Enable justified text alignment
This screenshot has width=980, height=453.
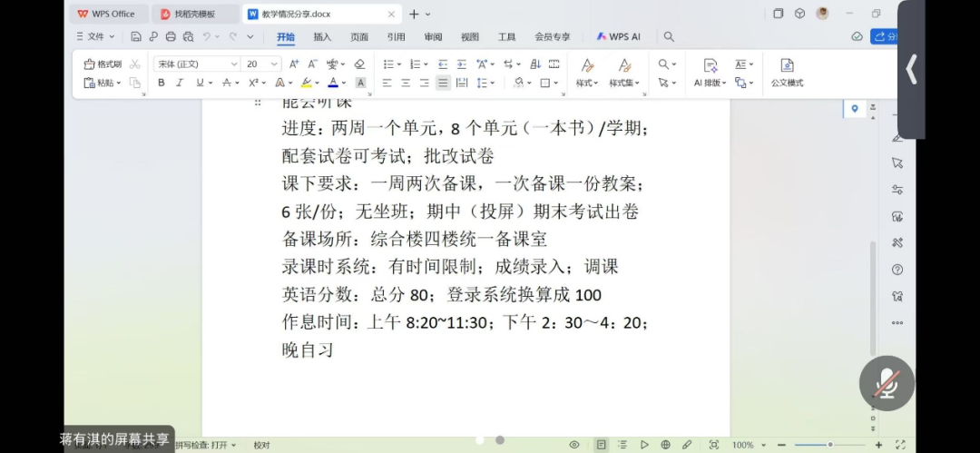pyautogui.click(x=443, y=83)
